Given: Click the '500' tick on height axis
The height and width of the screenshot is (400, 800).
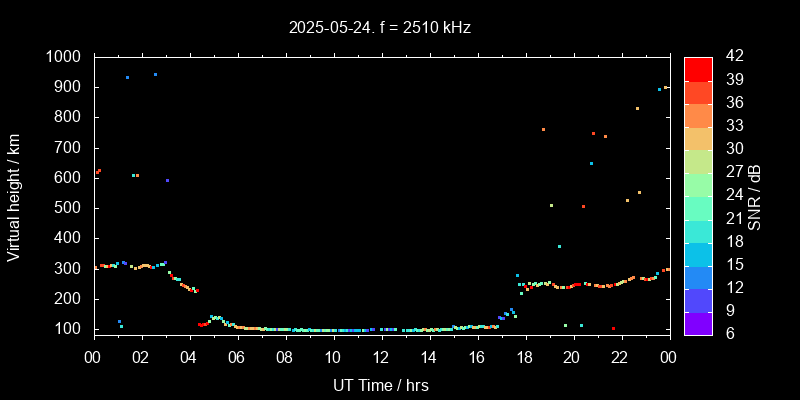Looking at the screenshot, I should point(70,208).
